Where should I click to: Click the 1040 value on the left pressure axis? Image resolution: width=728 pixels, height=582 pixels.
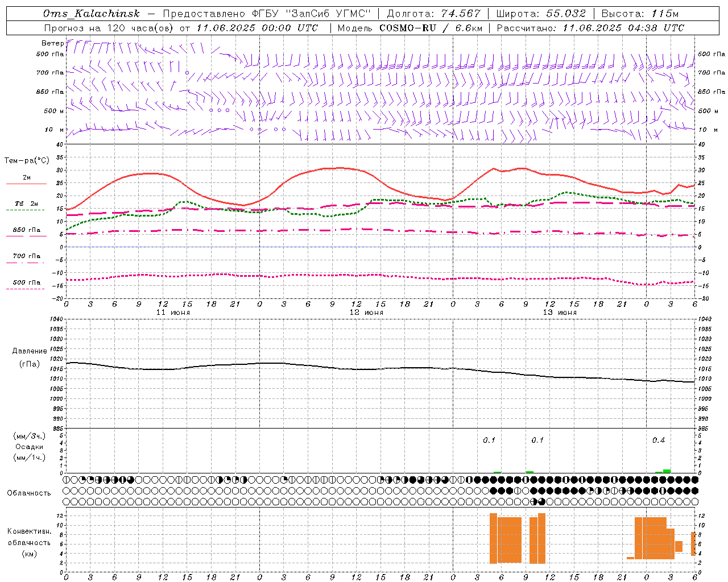pos(56,319)
